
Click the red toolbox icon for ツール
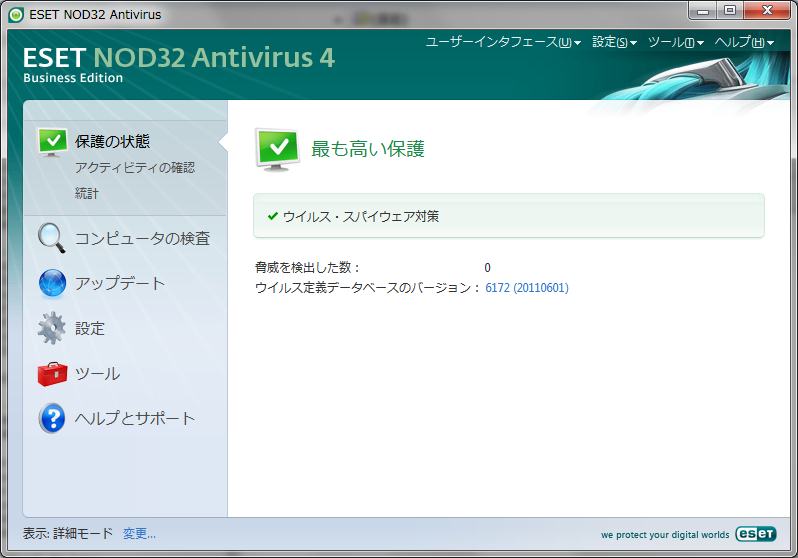52,374
